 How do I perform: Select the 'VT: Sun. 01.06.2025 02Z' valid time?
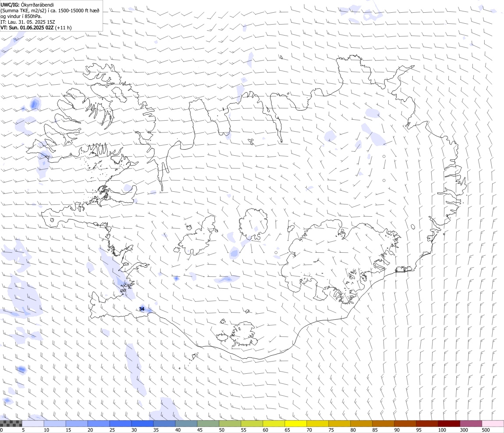[27, 28]
